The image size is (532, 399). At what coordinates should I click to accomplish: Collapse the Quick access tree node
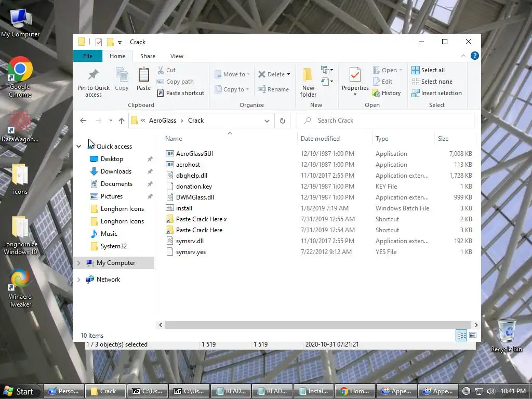79,146
